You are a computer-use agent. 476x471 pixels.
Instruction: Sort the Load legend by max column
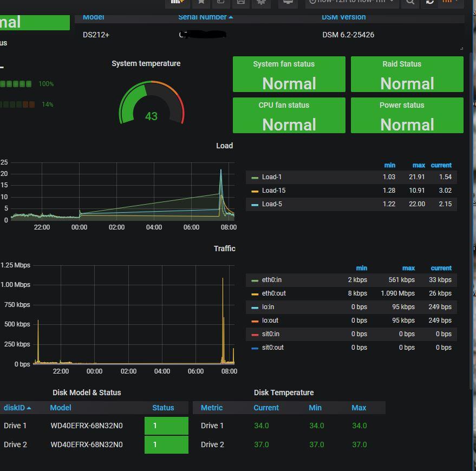click(419, 166)
